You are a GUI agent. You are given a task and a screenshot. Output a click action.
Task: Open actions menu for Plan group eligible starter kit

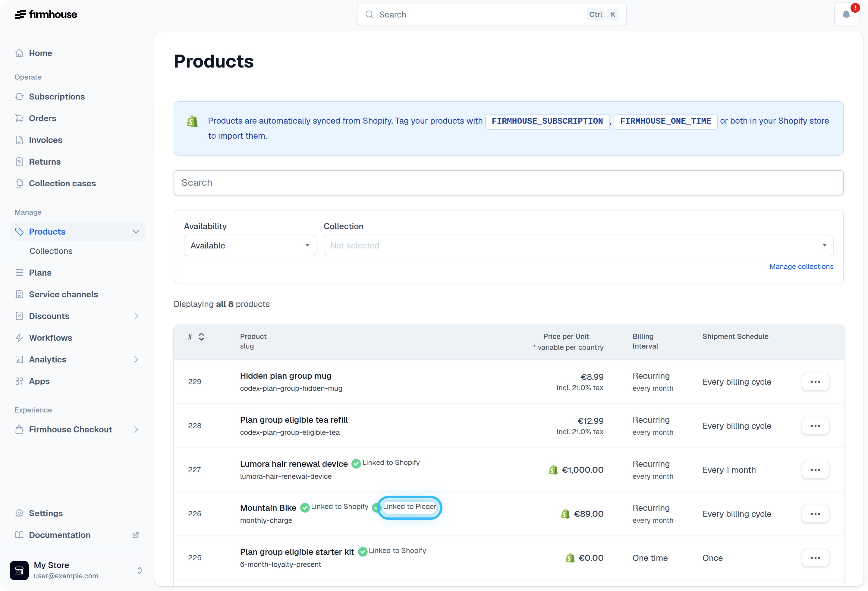coord(815,558)
